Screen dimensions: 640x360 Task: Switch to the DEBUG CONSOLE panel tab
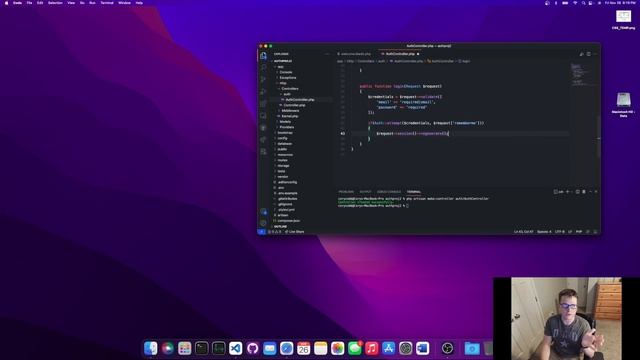389,192
